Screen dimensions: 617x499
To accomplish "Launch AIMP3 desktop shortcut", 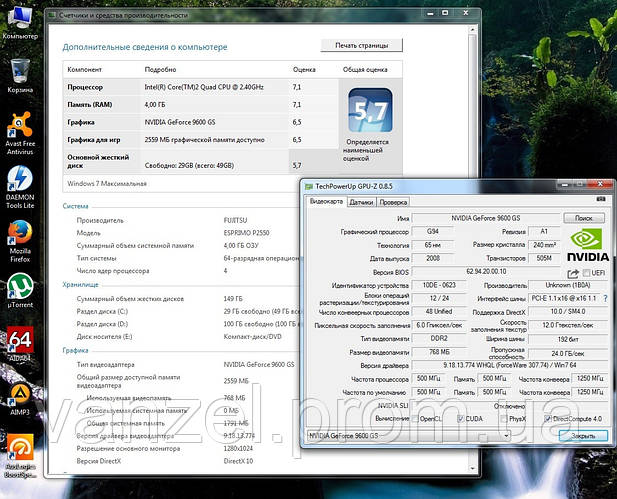I will pos(20,399).
